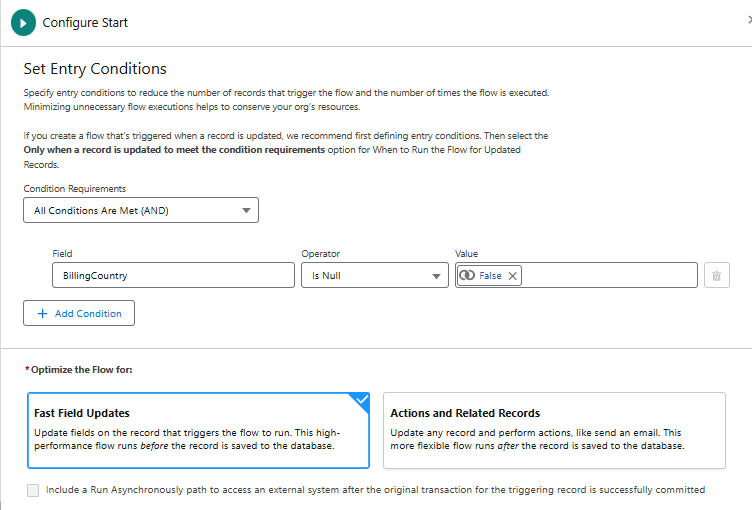Click the Configure Start title text

(x=85, y=23)
